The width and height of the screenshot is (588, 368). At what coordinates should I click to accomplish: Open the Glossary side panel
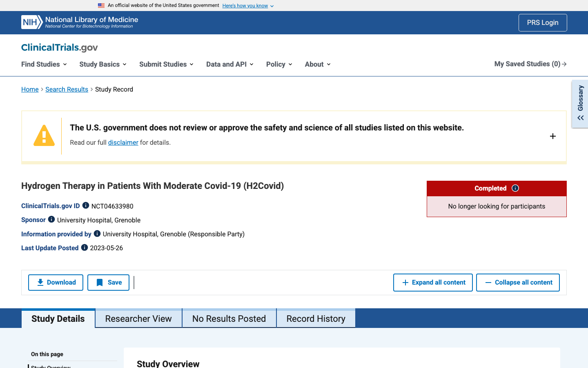click(580, 104)
